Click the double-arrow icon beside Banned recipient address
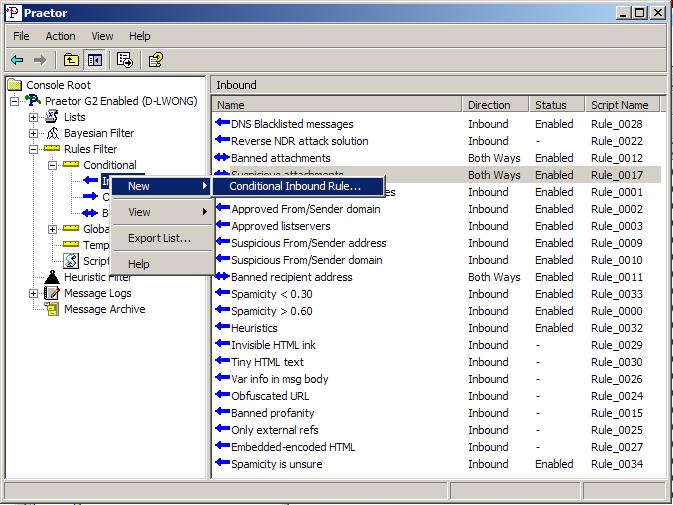This screenshot has height=505, width=673. click(222, 276)
